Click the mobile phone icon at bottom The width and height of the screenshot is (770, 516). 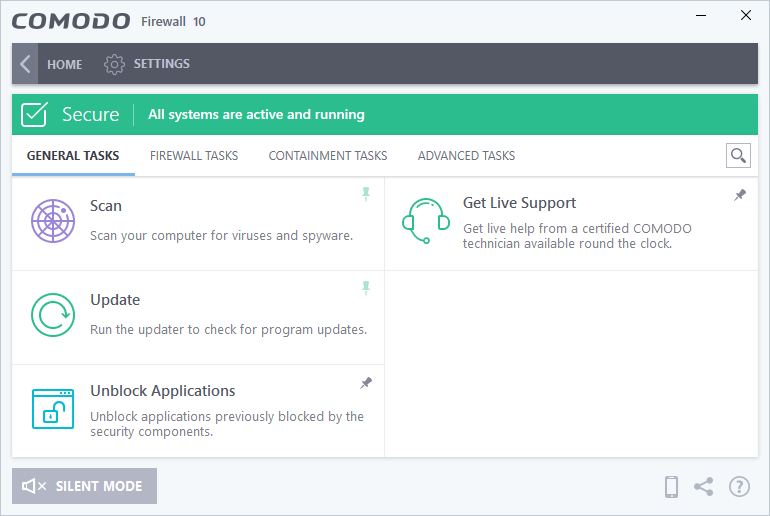click(x=672, y=487)
